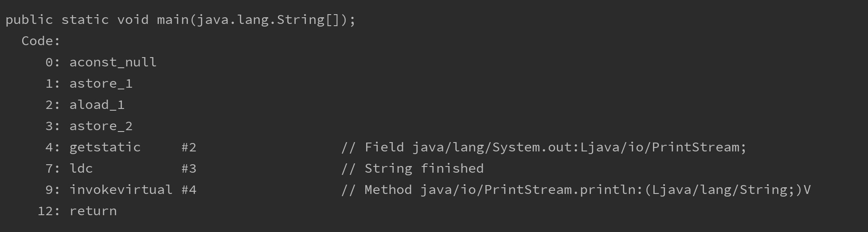Click the aconst_null instruction
Image resolution: width=868 pixels, height=232 pixels.
[113, 62]
